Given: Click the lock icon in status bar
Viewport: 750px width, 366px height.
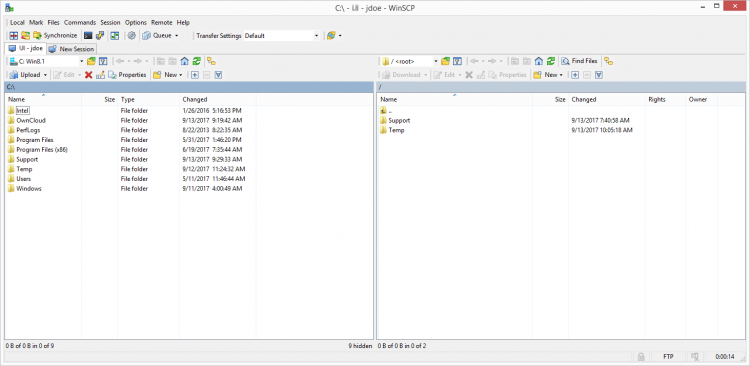Looking at the screenshot, I should coord(641,357).
